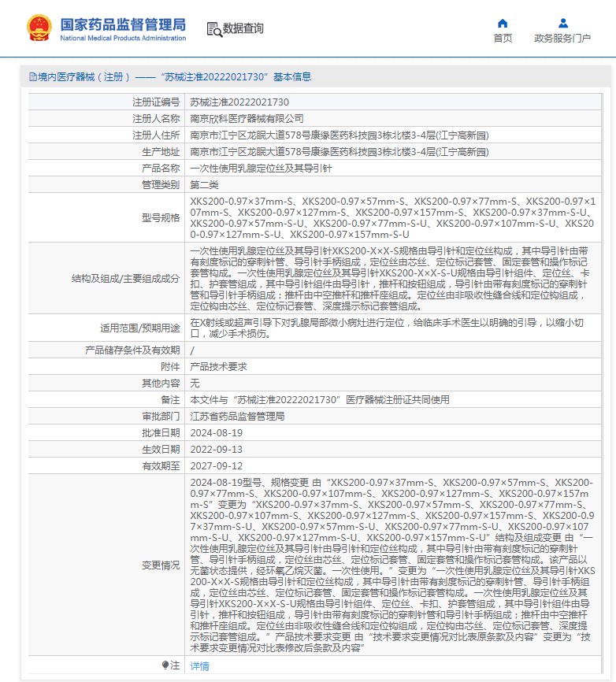Screen dimensions: 616x682
Task: Select the 审批部门 label cell
Action: point(106,417)
